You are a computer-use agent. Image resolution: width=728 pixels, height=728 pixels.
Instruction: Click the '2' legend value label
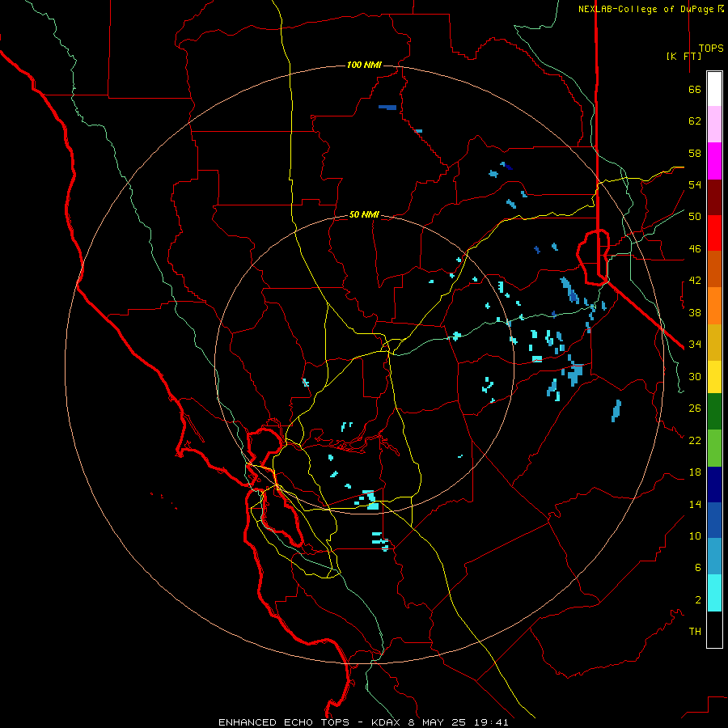tap(698, 599)
